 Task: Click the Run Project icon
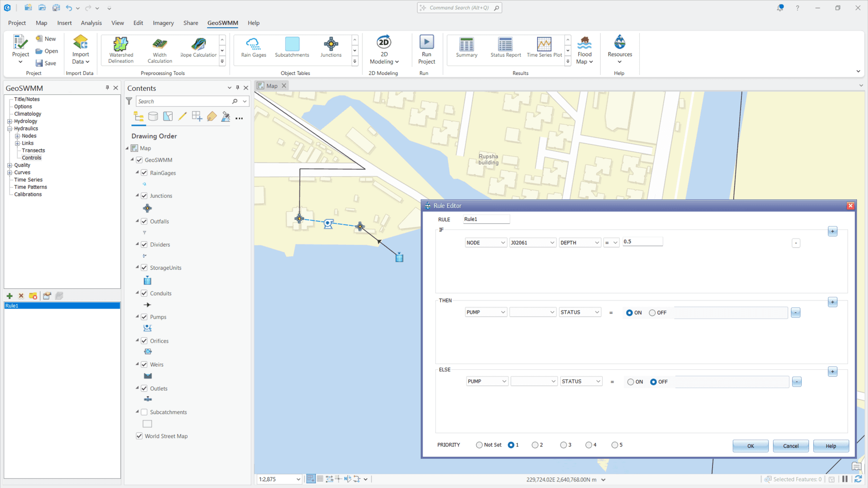click(426, 50)
